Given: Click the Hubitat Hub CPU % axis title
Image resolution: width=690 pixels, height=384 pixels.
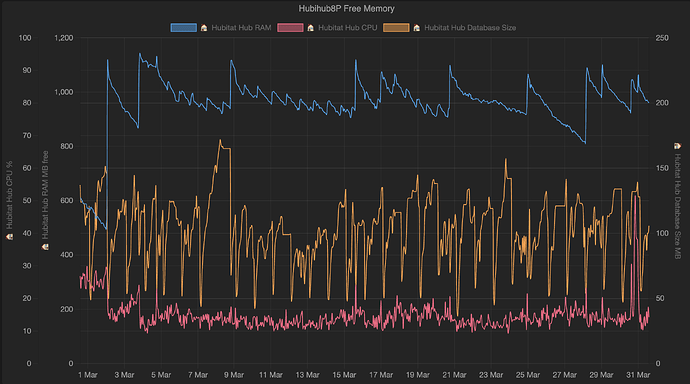Looking at the screenshot, I should [9, 195].
